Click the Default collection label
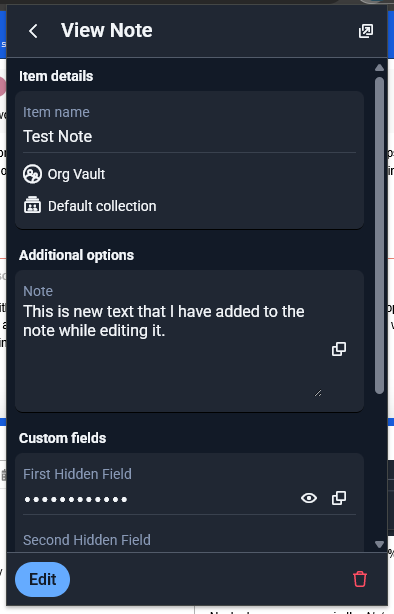This screenshot has height=614, width=394. pyautogui.click(x=102, y=206)
